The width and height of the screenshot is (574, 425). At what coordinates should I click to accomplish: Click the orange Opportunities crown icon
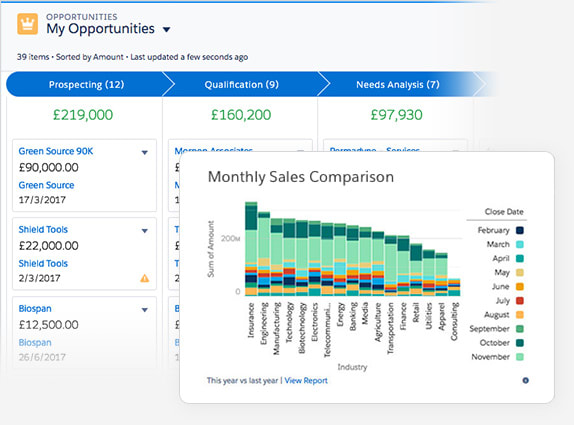coord(27,24)
